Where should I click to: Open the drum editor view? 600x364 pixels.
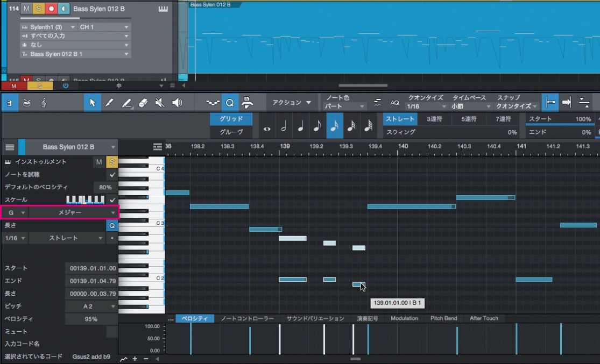[27, 103]
